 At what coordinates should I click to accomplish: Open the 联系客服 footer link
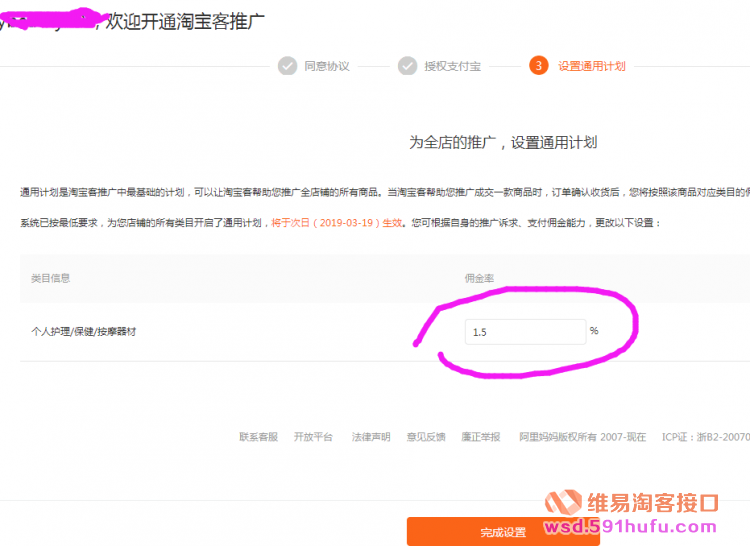(x=258, y=437)
